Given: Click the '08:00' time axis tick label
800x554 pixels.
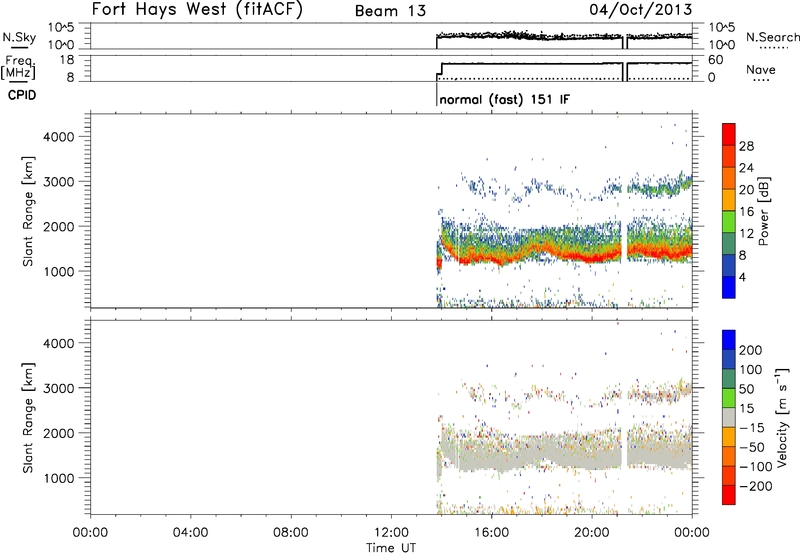Looking at the screenshot, I should coord(291,533).
